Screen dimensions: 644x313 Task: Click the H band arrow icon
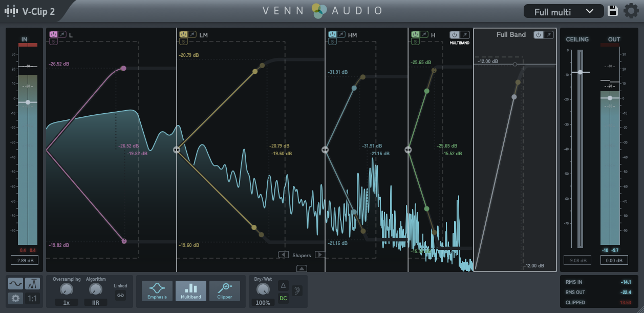pos(425,34)
